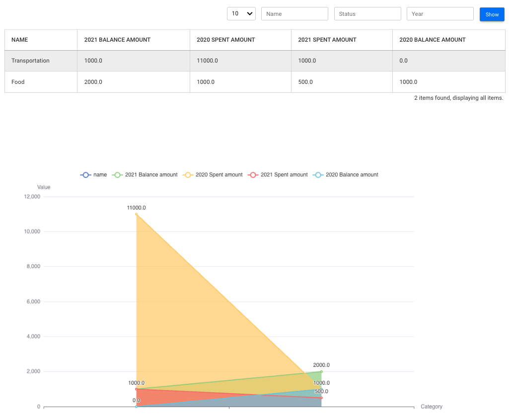The image size is (512, 420).
Task: Select the Food row name cell
Action: [18, 82]
